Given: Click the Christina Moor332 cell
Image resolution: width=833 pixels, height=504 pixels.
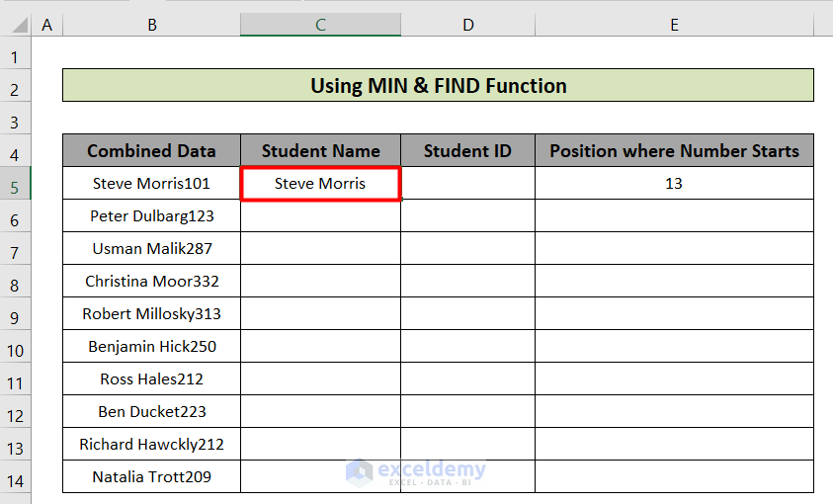Looking at the screenshot, I should tap(151, 281).
